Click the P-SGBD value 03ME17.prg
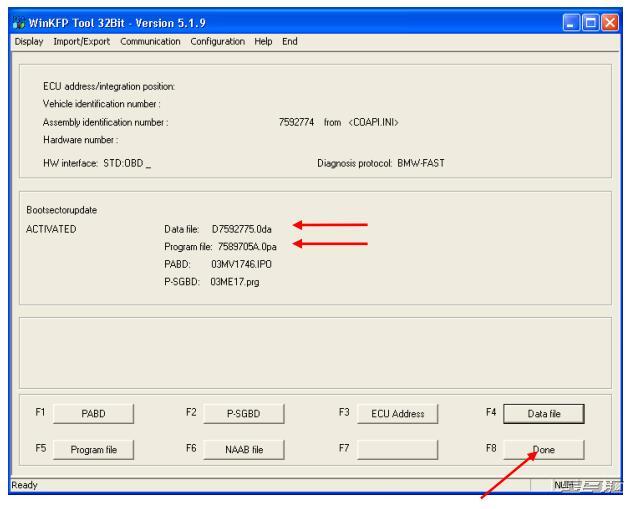639x509 pixels. pyautogui.click(x=235, y=282)
